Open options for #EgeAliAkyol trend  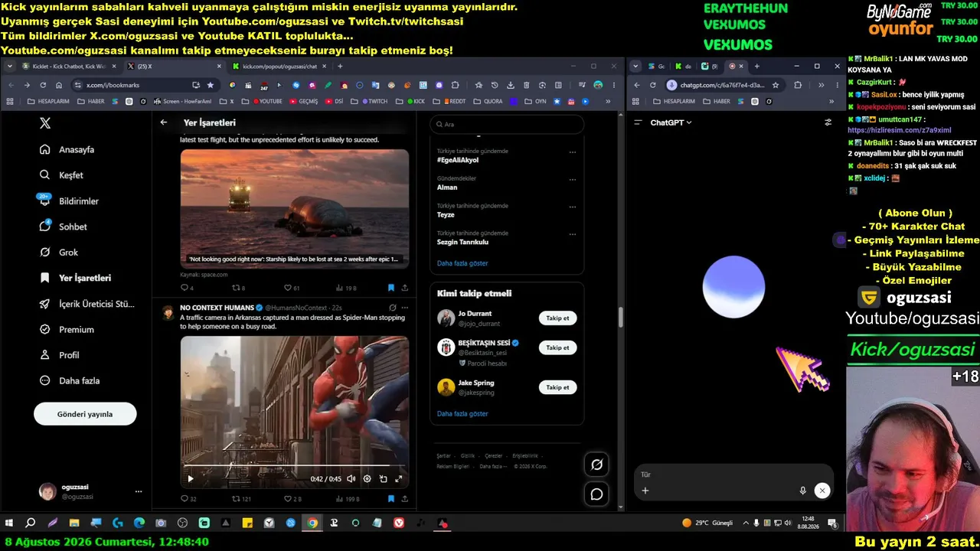click(x=572, y=152)
